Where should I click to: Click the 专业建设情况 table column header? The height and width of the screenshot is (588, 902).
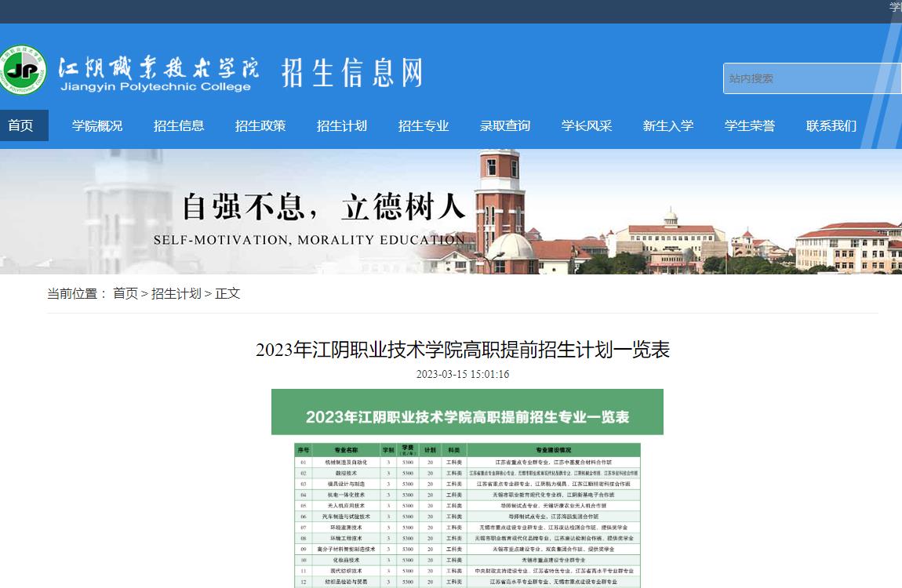[x=553, y=450]
